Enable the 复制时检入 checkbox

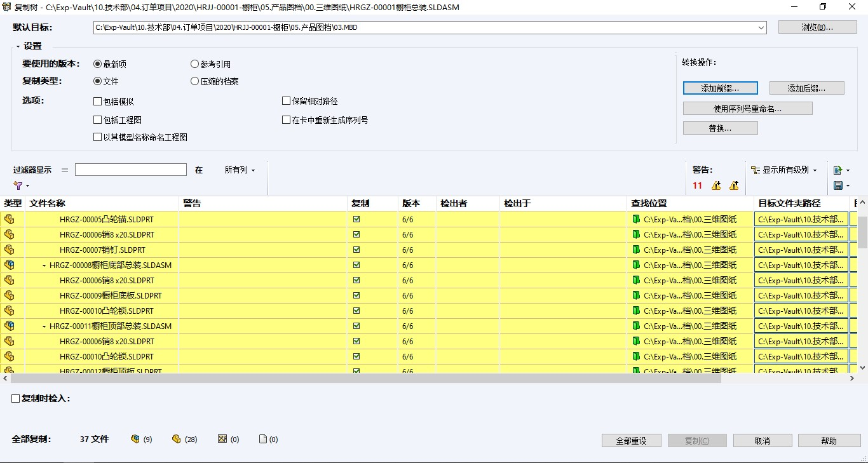tap(15, 398)
